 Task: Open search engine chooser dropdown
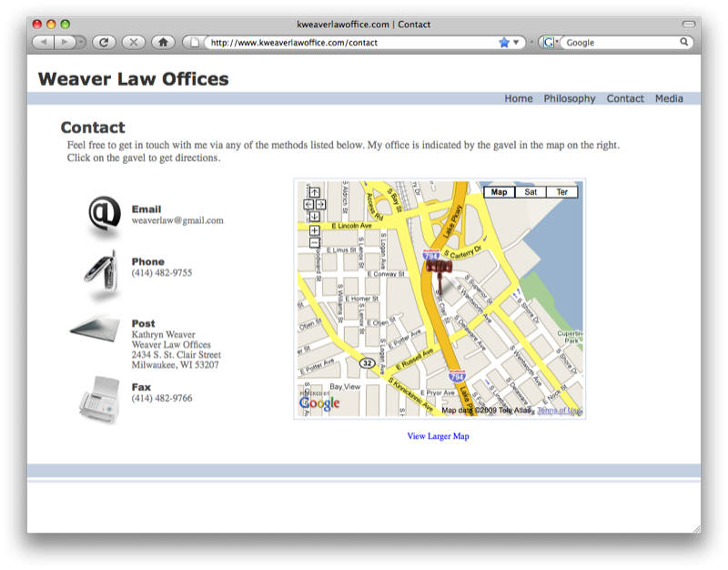(x=550, y=42)
